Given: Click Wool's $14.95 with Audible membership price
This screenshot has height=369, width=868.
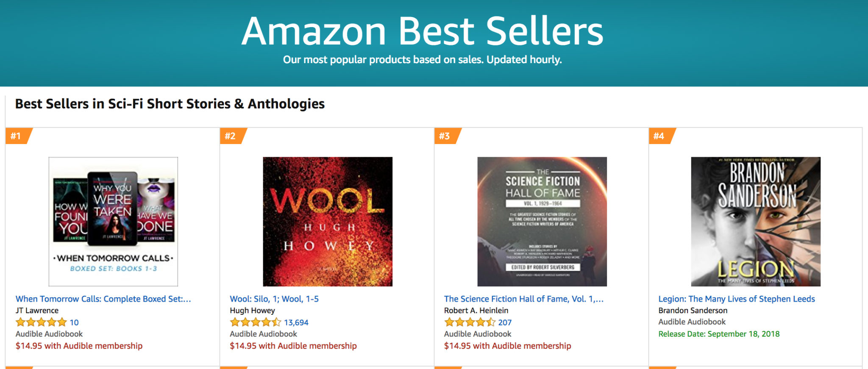Looking at the screenshot, I should click(293, 346).
